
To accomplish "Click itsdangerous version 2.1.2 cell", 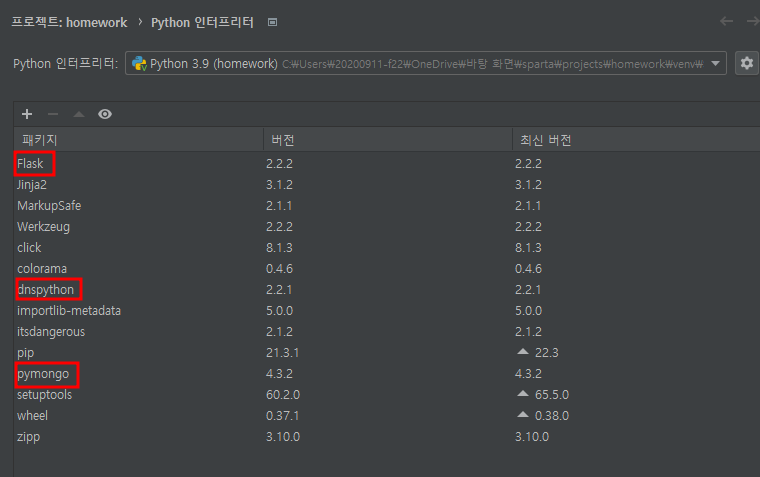I will 279,332.
